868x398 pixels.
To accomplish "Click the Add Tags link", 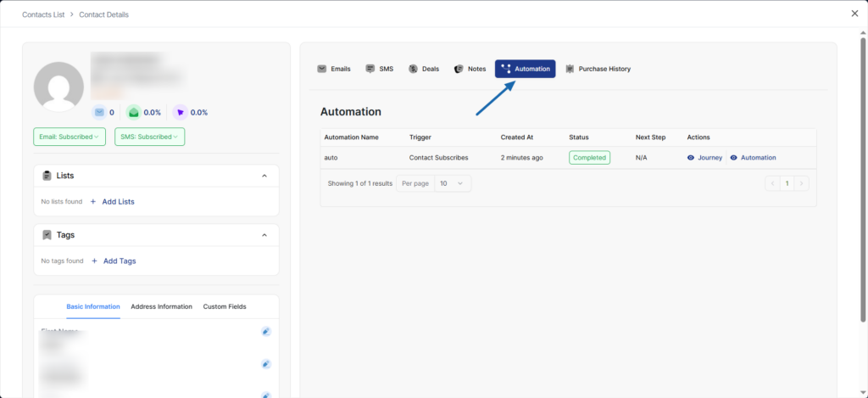I will (x=119, y=261).
